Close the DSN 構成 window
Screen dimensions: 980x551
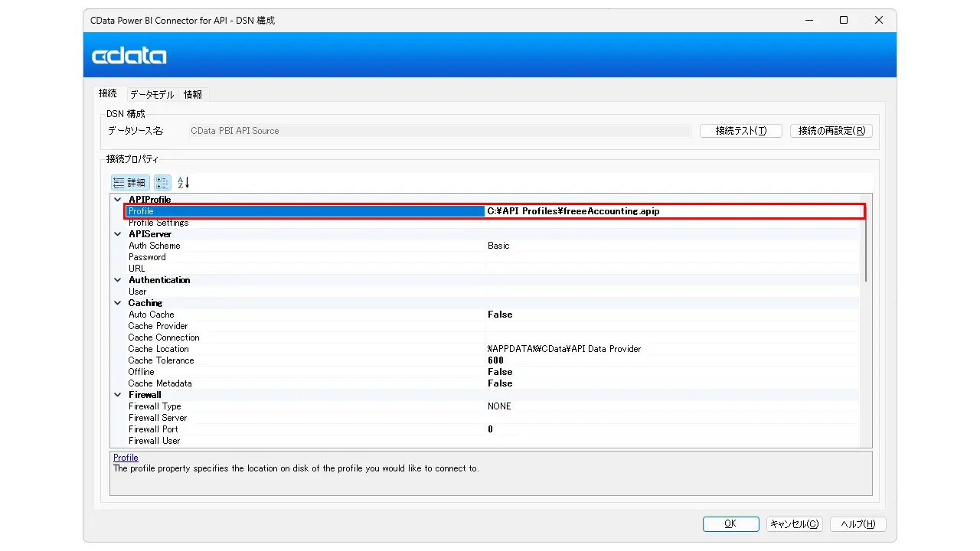click(x=879, y=21)
